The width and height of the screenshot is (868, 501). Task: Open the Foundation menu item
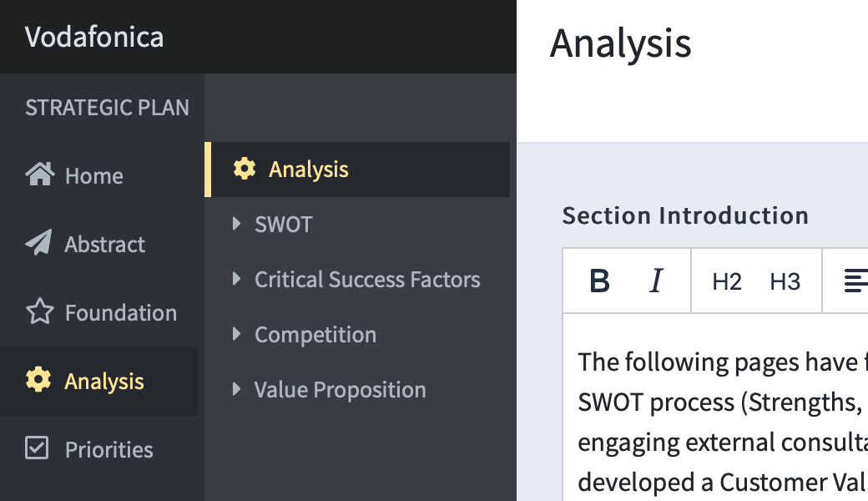[99, 313]
